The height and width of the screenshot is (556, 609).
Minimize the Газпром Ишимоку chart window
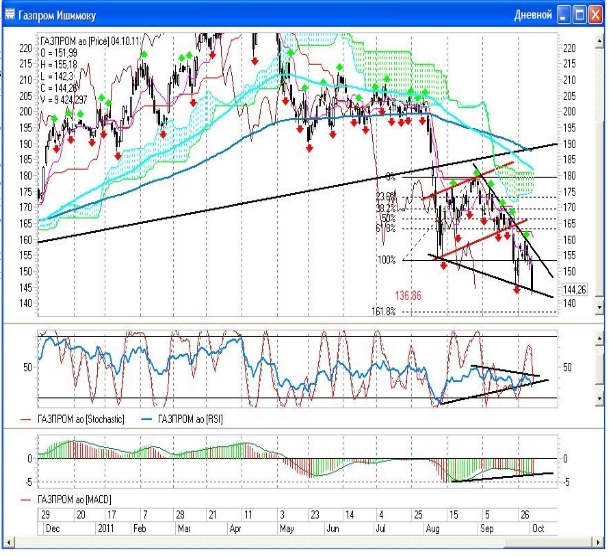[x=564, y=15]
